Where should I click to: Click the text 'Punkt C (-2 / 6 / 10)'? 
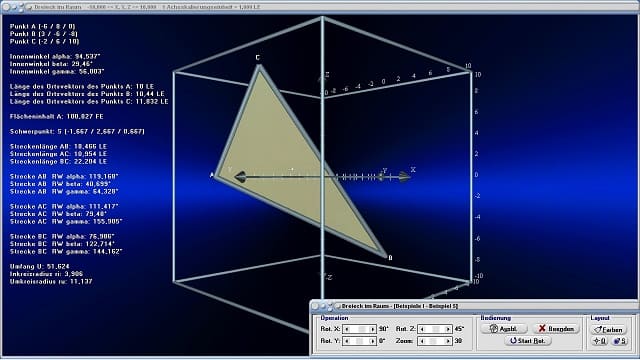pos(44,42)
